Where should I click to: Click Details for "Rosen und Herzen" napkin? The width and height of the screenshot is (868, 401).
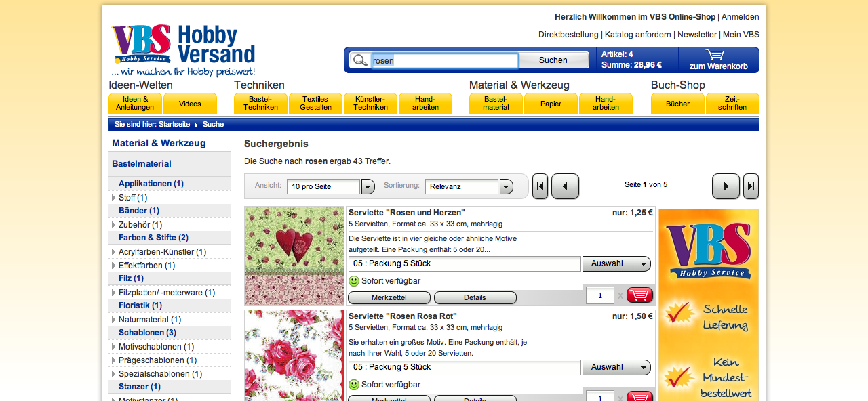coord(475,297)
